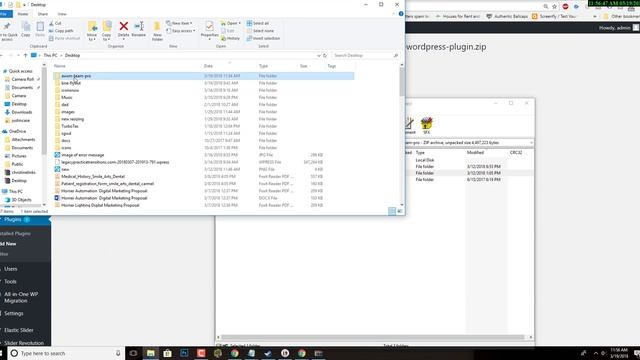
Task: Open the Installed Plugins link
Action: [16, 233]
